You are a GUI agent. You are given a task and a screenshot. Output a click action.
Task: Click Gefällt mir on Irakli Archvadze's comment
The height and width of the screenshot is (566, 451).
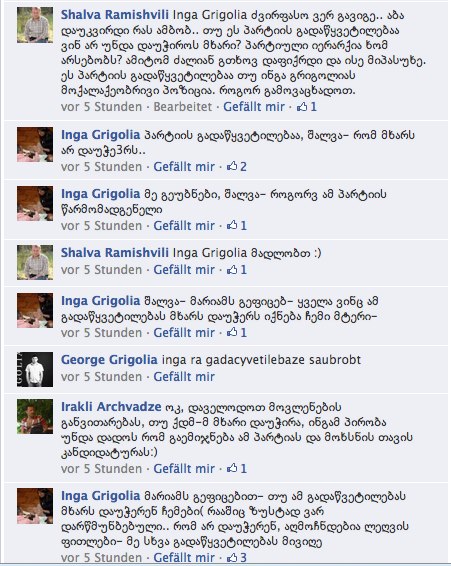click(x=184, y=469)
